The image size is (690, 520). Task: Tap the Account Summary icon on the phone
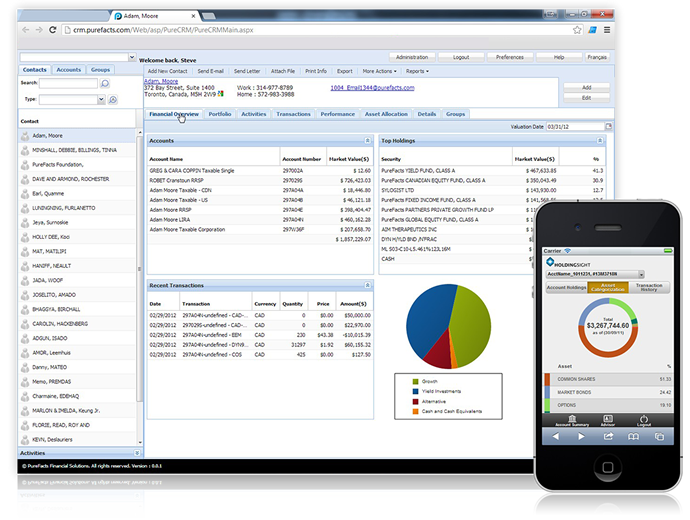(x=572, y=420)
